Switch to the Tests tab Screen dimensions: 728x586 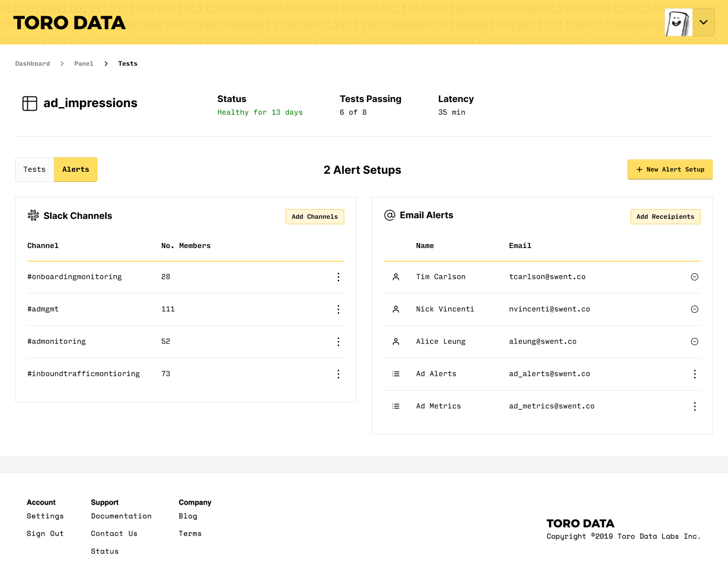pyautogui.click(x=34, y=169)
